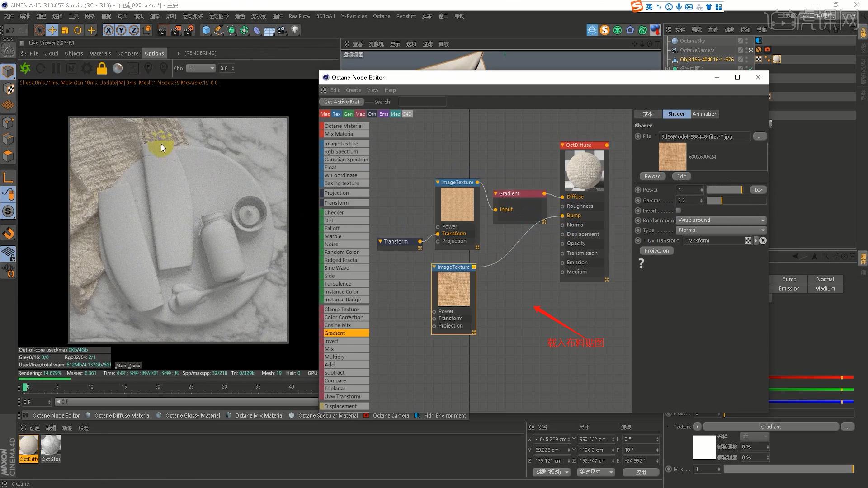Open the Materials menu in Live Viewer
Screen dimensions: 868x488
(99, 53)
